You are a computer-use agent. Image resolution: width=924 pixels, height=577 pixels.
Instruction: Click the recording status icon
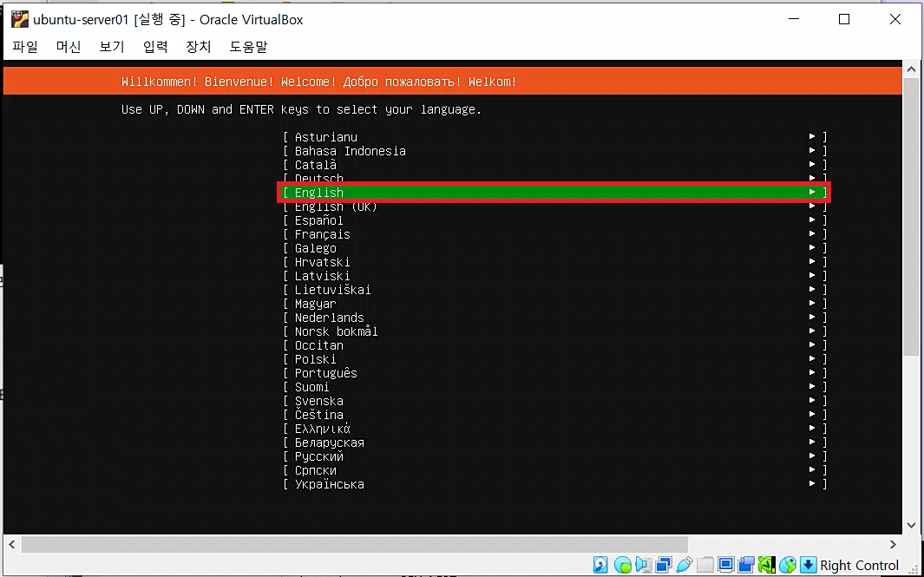pyautogui.click(x=746, y=565)
